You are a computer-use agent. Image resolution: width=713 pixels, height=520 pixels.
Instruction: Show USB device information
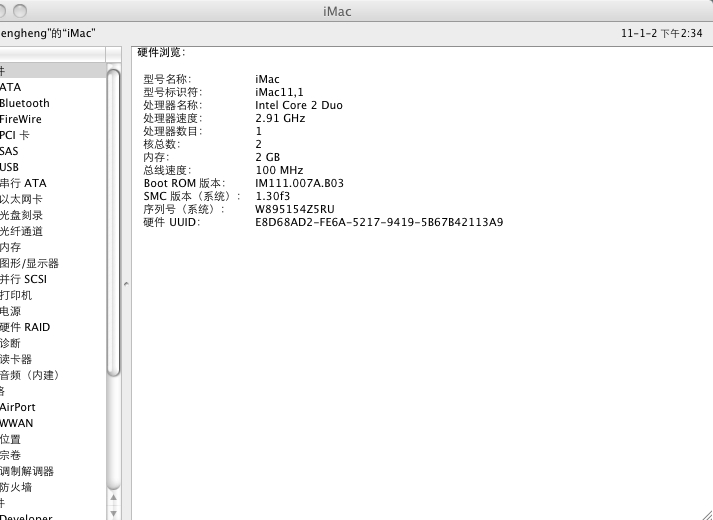[10, 167]
